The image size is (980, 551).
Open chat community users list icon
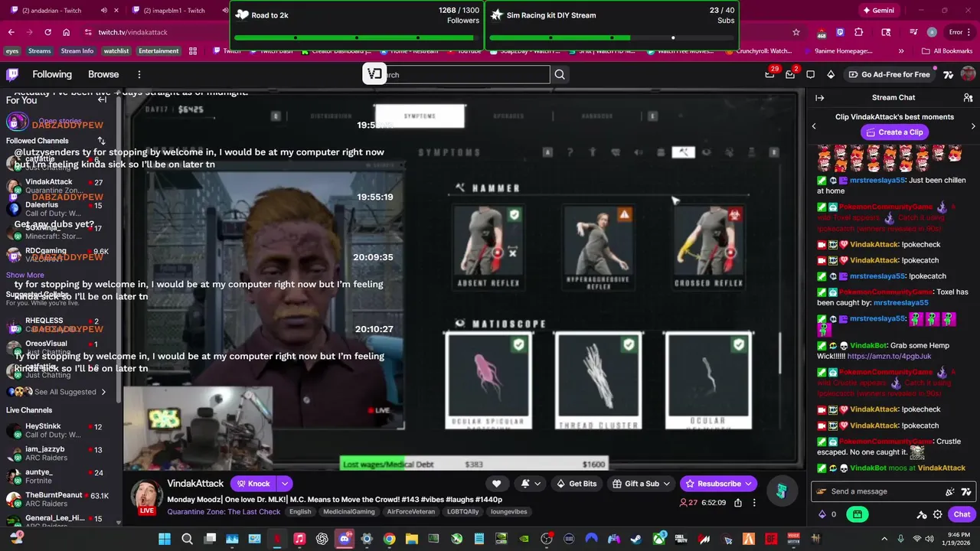coord(968,98)
